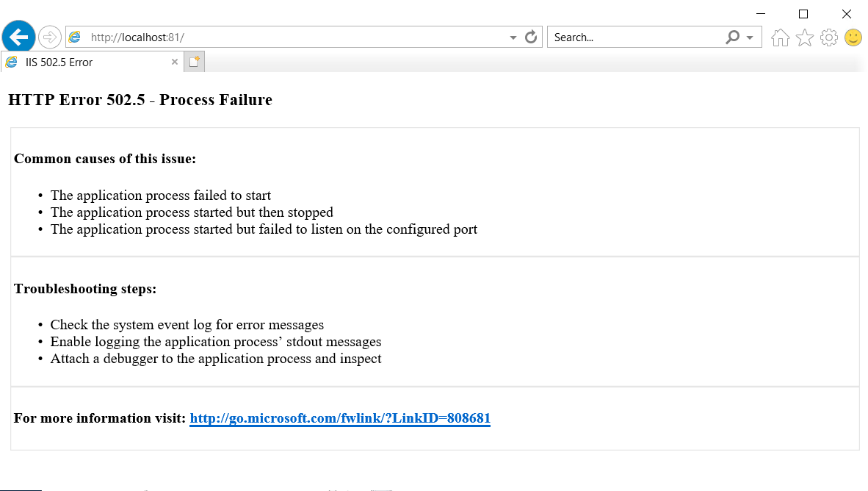Click the localhost:81 address field
Viewport: 868px width, 491px height.
pyautogui.click(x=294, y=37)
